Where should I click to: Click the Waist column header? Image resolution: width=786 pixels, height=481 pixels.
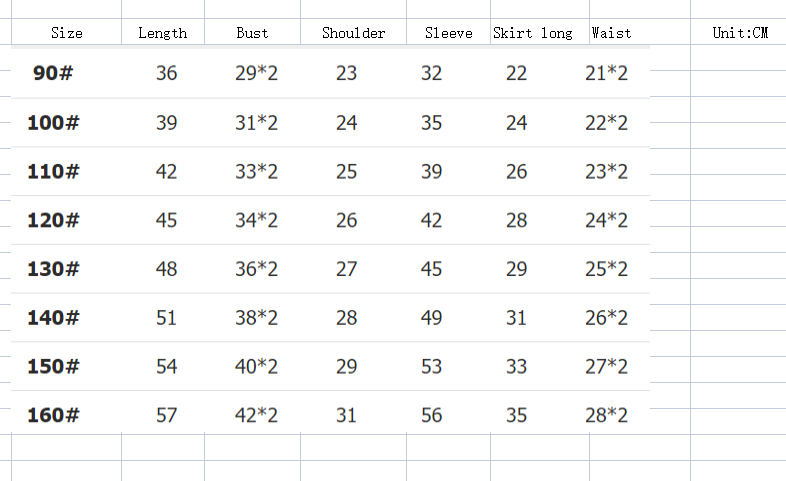pos(611,33)
